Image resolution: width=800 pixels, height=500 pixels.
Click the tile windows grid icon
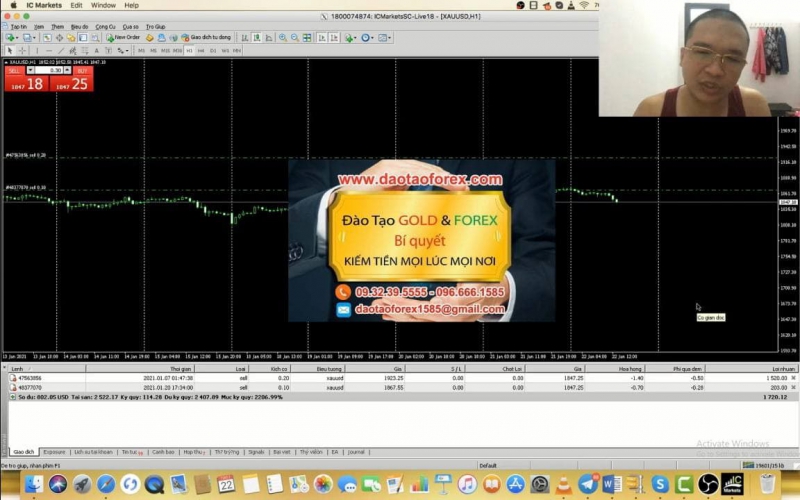click(x=307, y=38)
